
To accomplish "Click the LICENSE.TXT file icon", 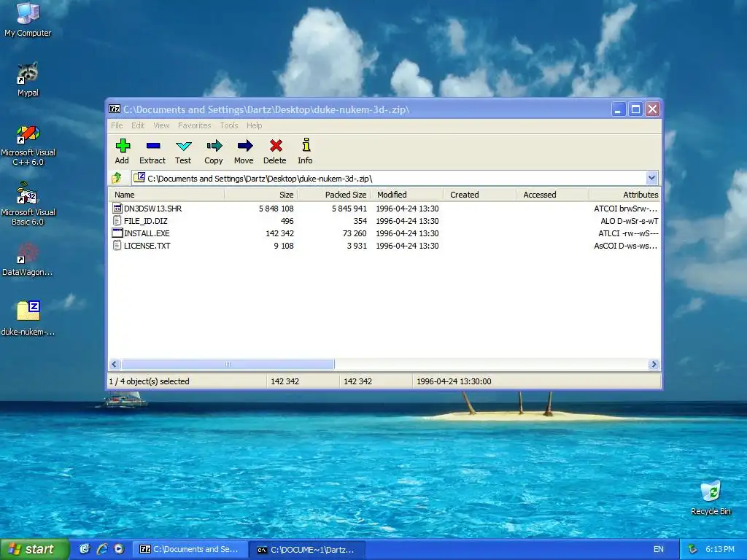I will pos(117,245).
